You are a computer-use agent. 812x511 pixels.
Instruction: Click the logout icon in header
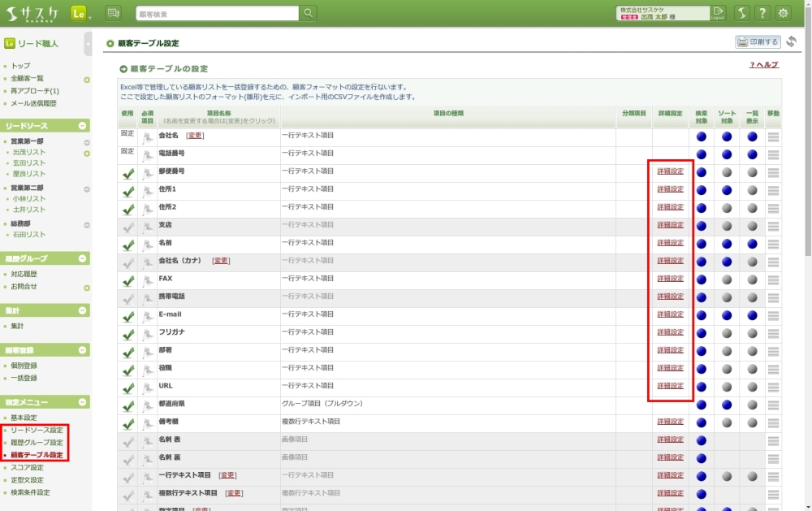[718, 13]
